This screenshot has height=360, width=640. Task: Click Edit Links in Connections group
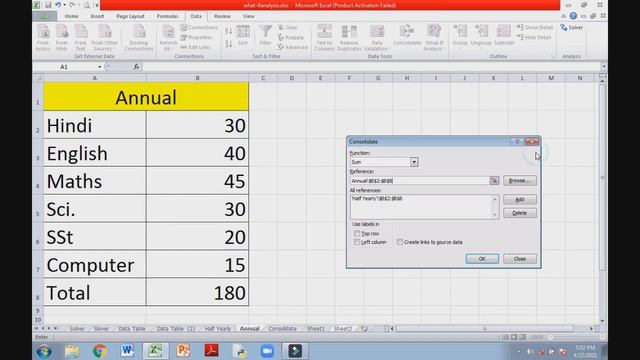tap(196, 47)
